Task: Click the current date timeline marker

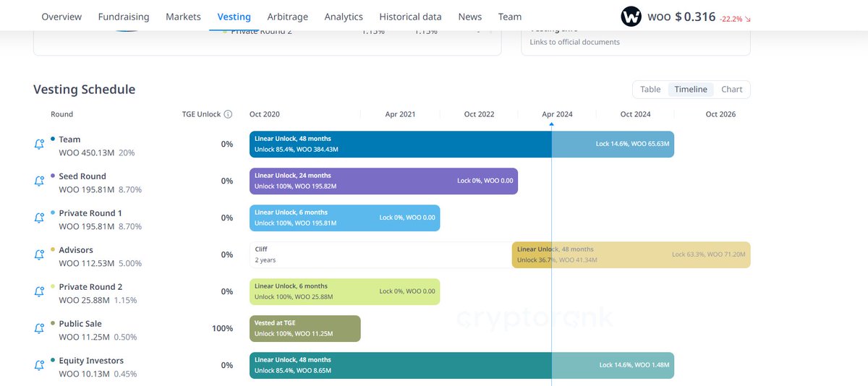Action: (551, 124)
